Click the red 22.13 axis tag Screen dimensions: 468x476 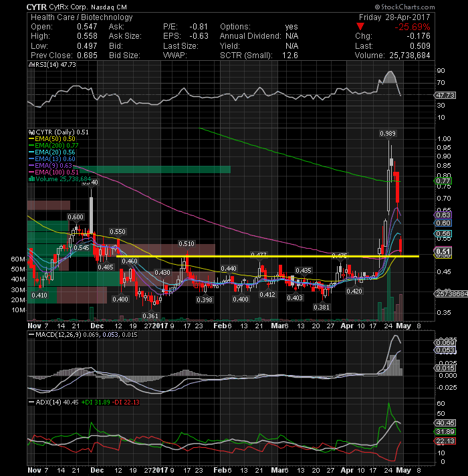point(445,441)
